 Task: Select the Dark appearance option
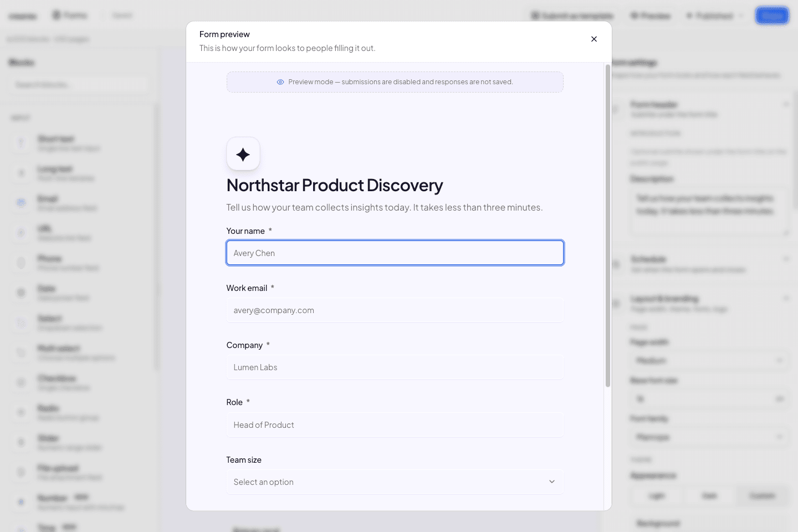tap(709, 495)
